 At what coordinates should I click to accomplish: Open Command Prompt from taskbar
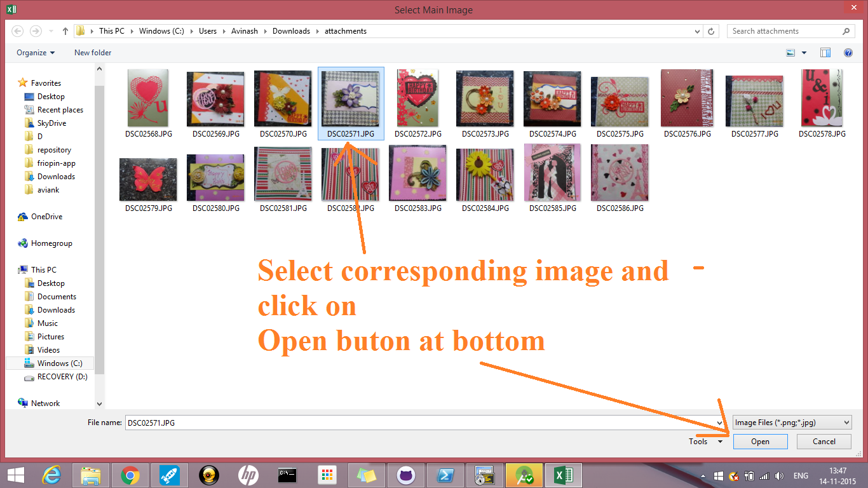[x=287, y=475]
